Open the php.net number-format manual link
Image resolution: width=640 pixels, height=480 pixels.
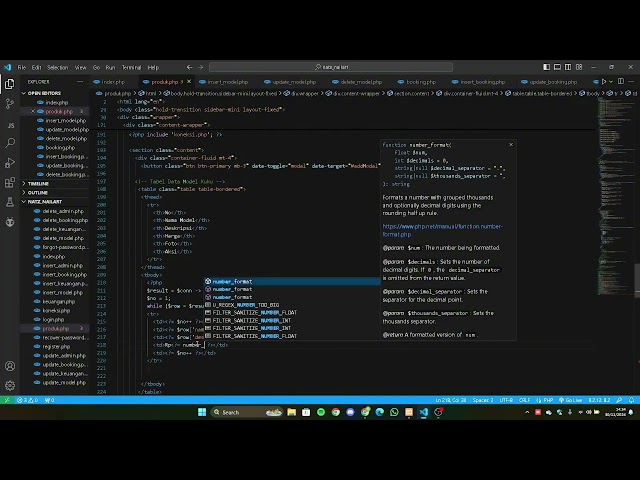coord(442,230)
